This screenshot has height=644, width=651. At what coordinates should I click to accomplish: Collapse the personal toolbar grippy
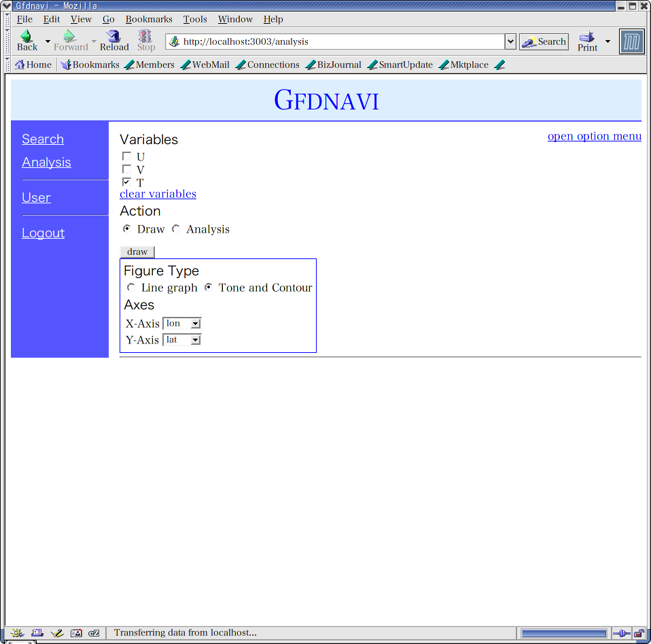(7, 65)
